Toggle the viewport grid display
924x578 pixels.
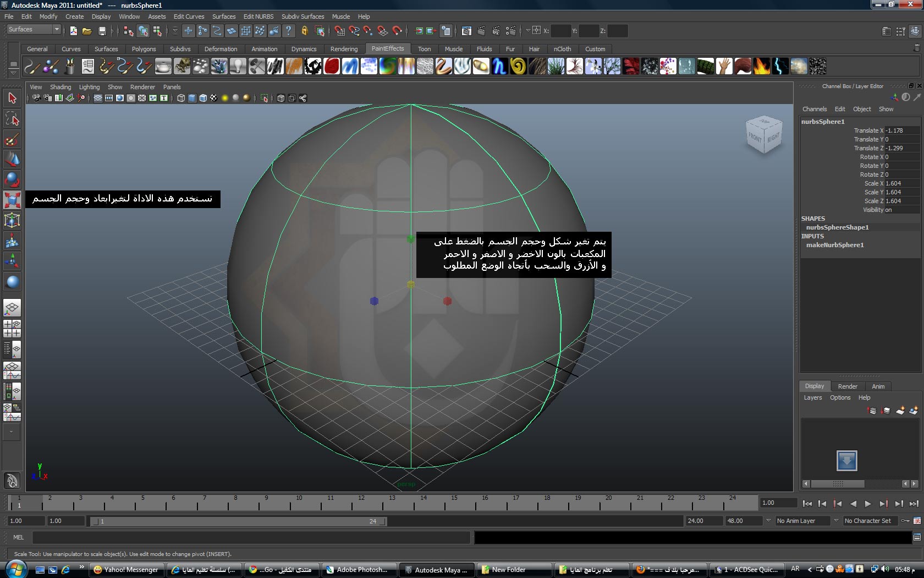pyautogui.click(x=98, y=98)
